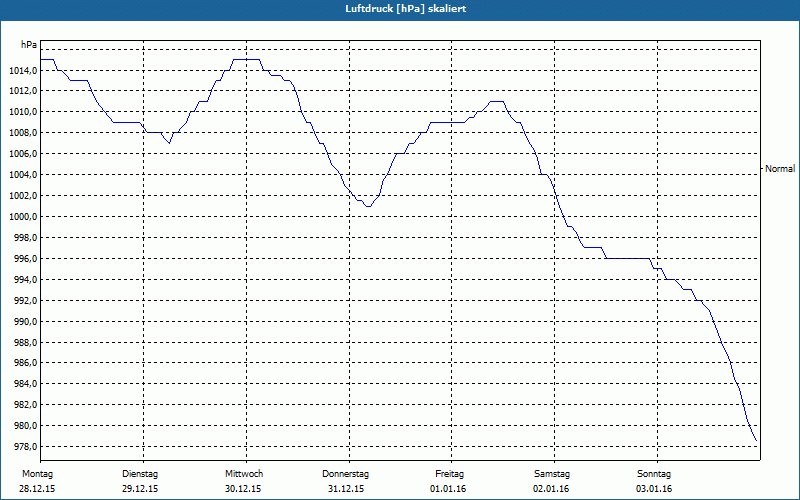Viewport: 800px width, 500px height.
Task: Click the 1006,0 axis value
Action: click(x=23, y=154)
